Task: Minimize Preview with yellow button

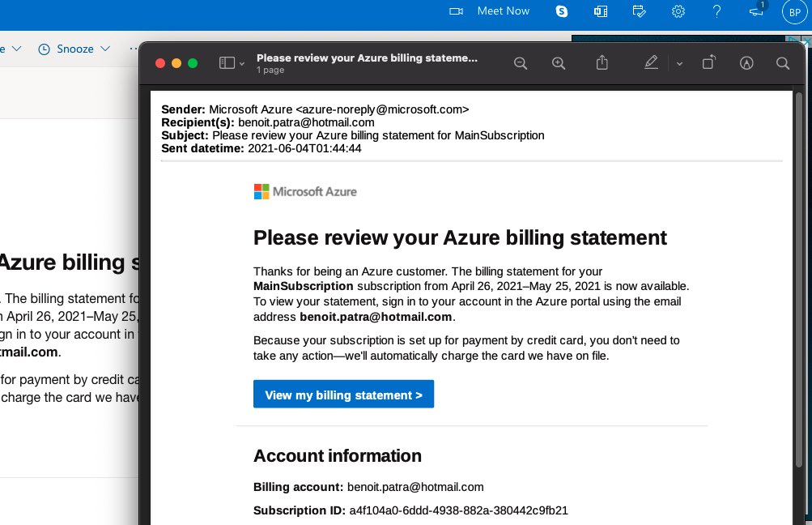Action: [x=176, y=63]
